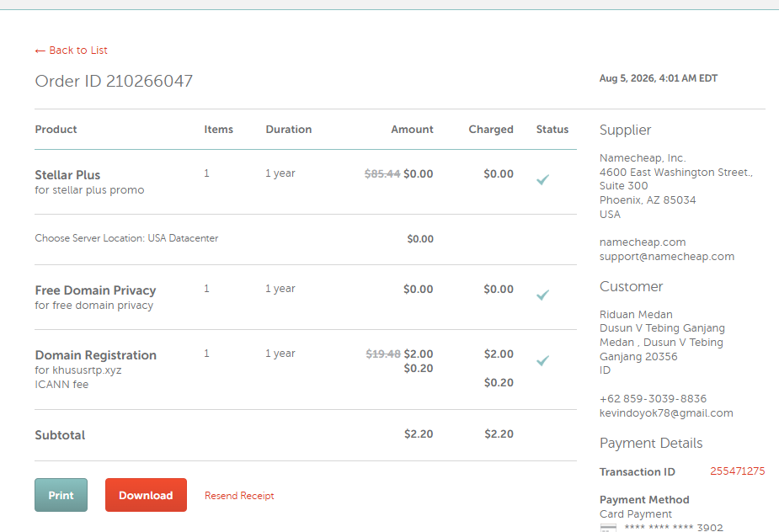Select Domain Registration product name
The height and width of the screenshot is (532, 779).
(96, 355)
